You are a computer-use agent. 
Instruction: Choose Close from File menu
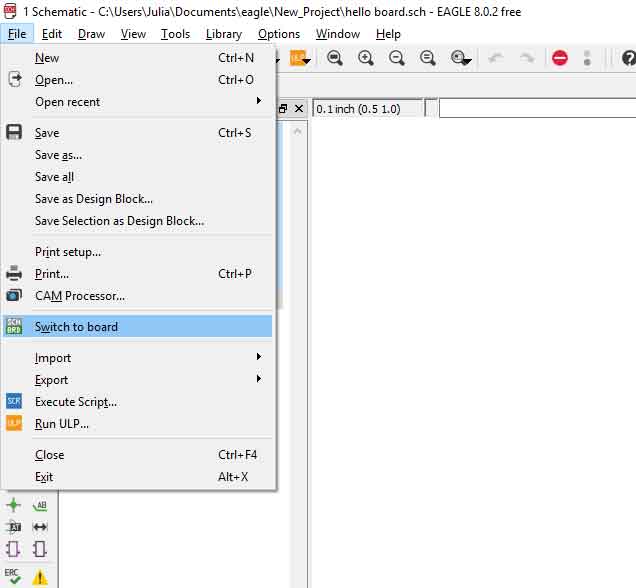138,455
